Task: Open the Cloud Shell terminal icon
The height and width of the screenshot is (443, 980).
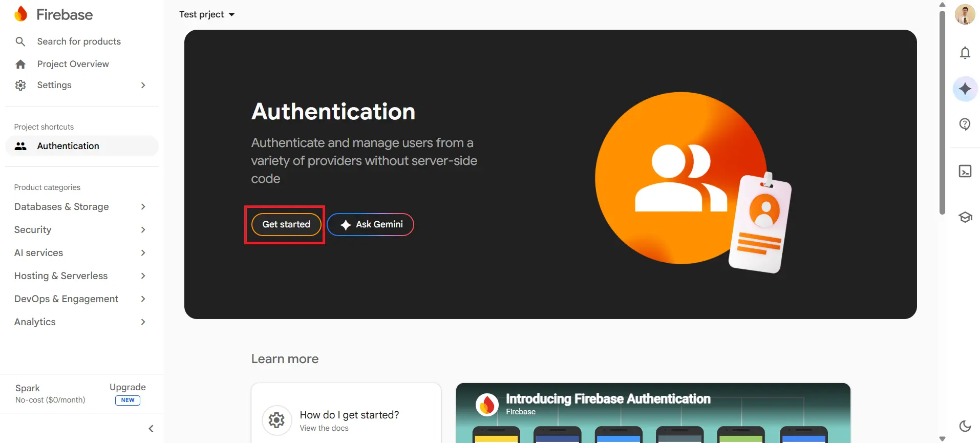Action: pos(965,171)
